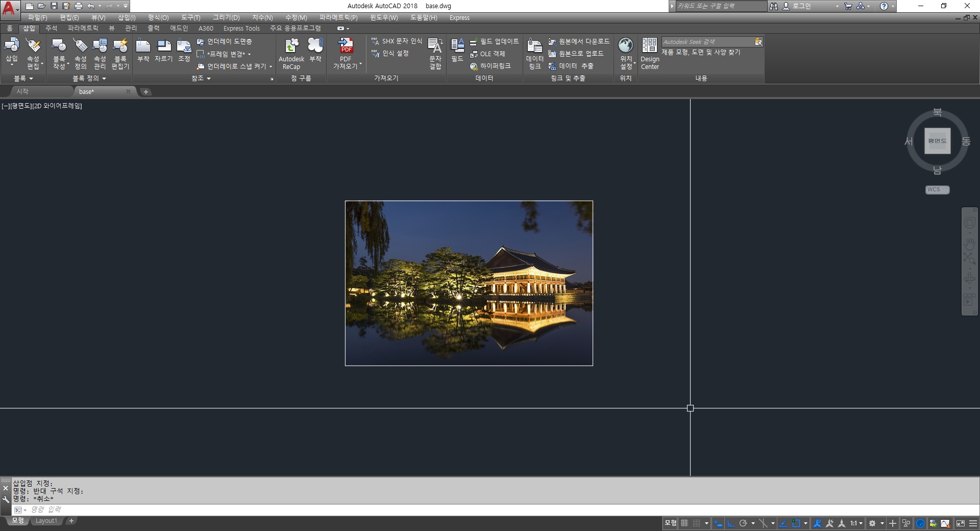Click the 조정 (Adjust) reference tool

click(x=184, y=50)
